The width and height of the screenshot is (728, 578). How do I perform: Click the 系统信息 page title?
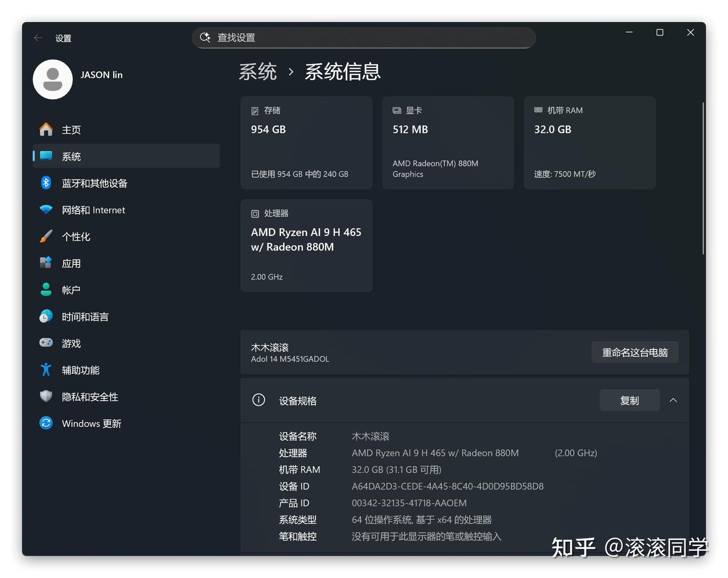point(343,72)
